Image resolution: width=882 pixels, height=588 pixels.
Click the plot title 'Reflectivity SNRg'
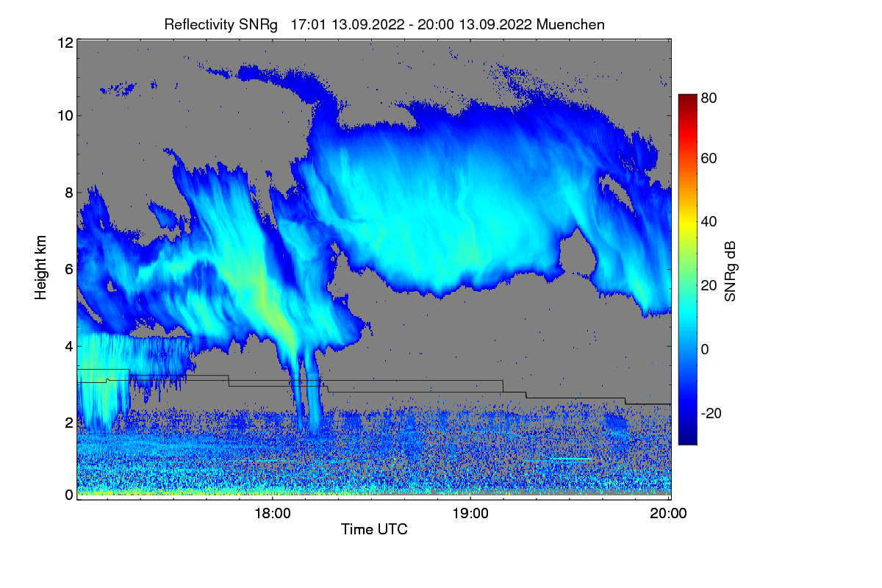coord(221,24)
